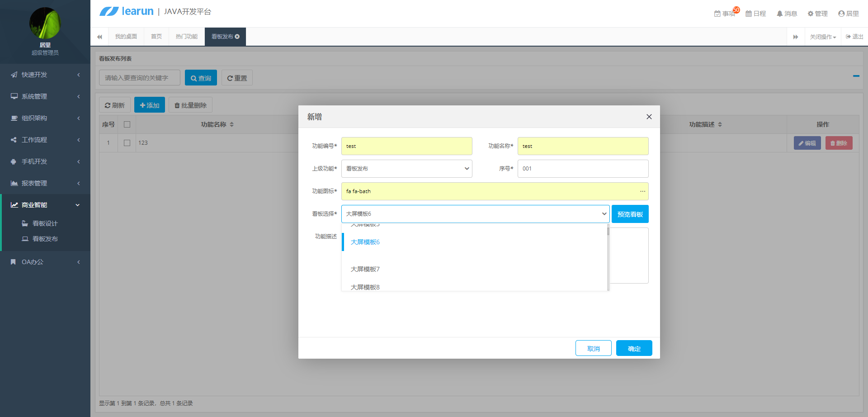Select 大屏模板7 from the list
The height and width of the screenshot is (417, 868).
tap(365, 269)
